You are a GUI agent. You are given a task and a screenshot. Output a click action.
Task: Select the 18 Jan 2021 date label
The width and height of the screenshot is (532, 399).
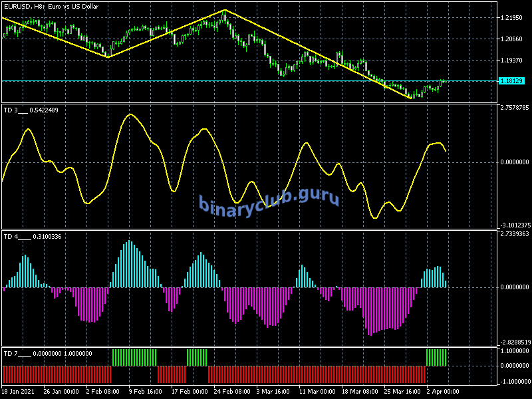17,391
